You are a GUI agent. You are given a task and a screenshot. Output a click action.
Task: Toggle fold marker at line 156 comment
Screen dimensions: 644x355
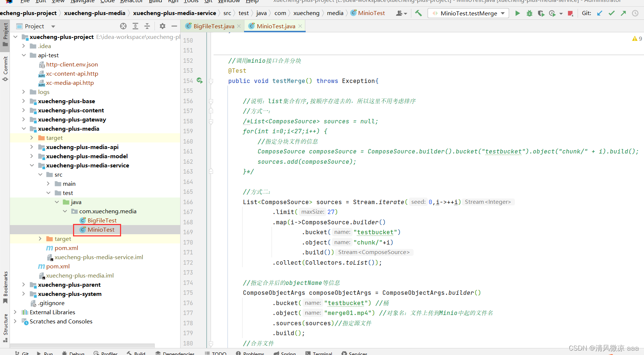point(211,101)
